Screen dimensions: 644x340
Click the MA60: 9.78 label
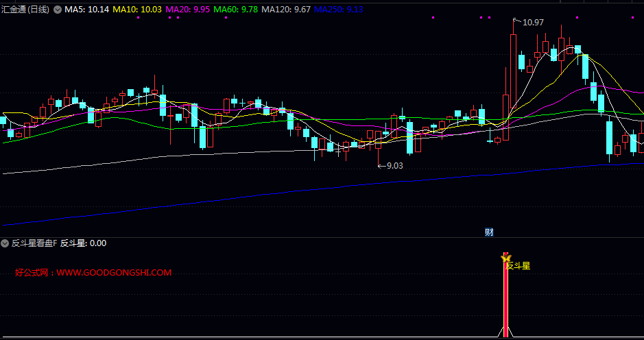tap(237, 10)
